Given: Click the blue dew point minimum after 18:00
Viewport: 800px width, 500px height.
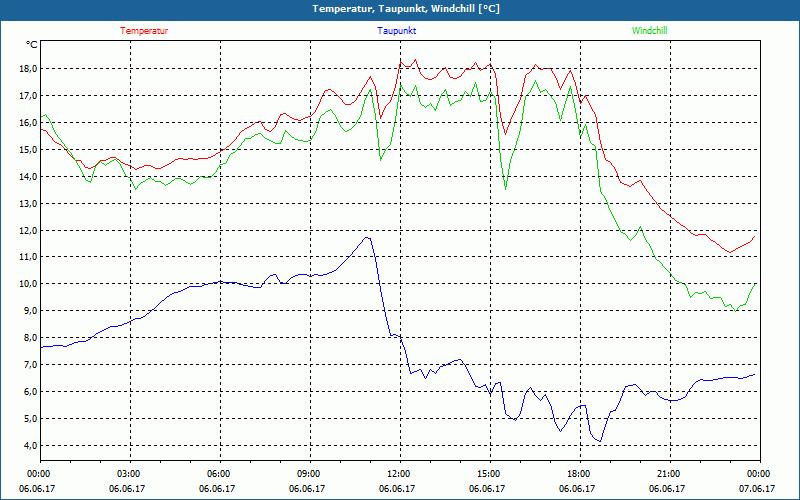Looking at the screenshot, I should pos(601,441).
